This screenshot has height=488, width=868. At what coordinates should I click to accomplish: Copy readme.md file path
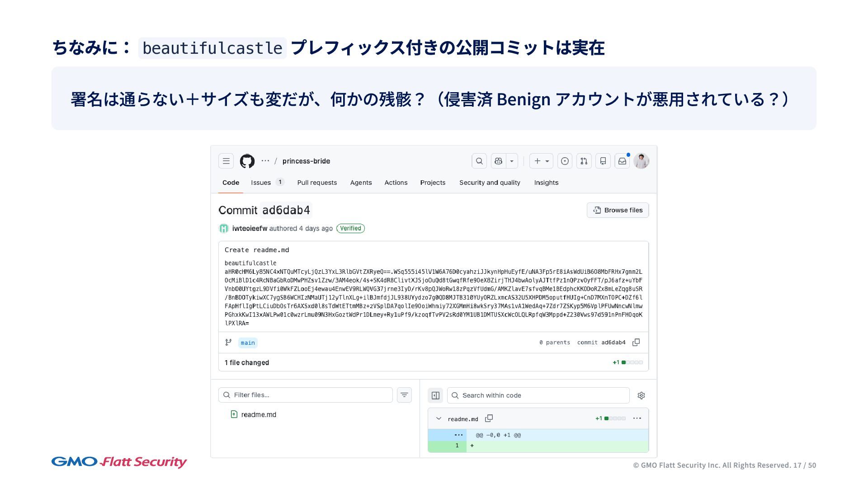[x=489, y=418]
